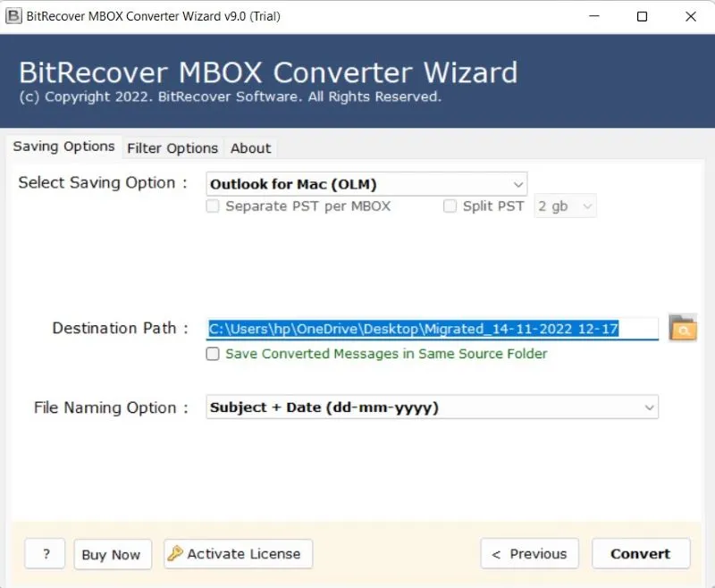Open the Select Saving Option dropdown
Viewport: 715px width, 588px height.
click(366, 184)
